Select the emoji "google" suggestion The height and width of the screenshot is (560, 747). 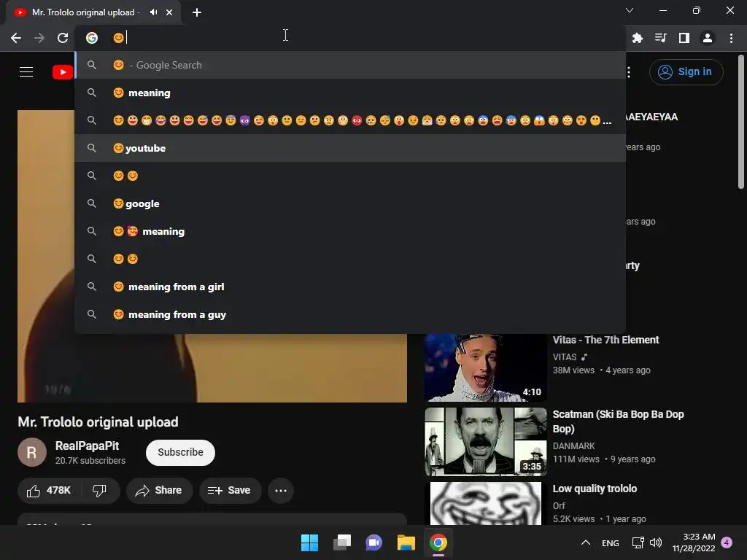[x=350, y=204]
